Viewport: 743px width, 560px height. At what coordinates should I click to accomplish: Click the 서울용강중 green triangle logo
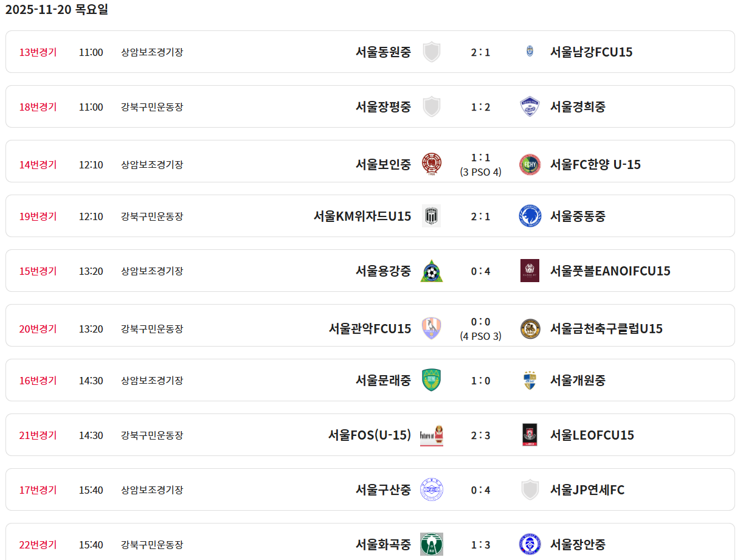pyautogui.click(x=432, y=271)
